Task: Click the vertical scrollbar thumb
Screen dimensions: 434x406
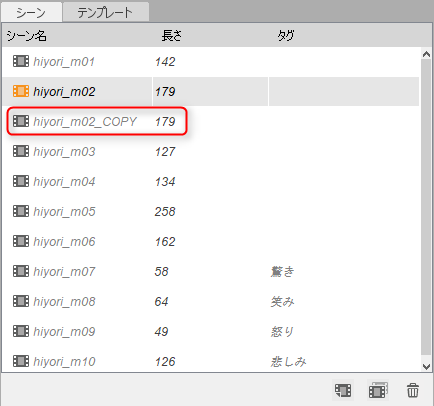Action: 426,207
